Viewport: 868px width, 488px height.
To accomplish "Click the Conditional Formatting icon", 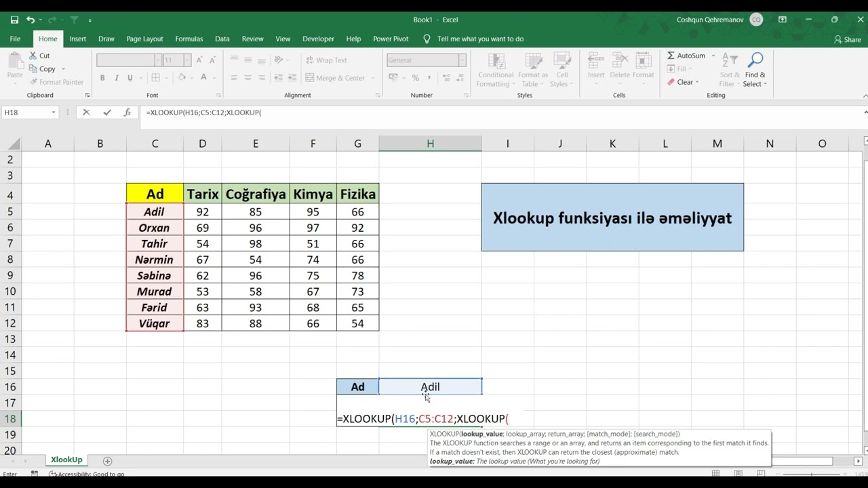I will (x=496, y=62).
